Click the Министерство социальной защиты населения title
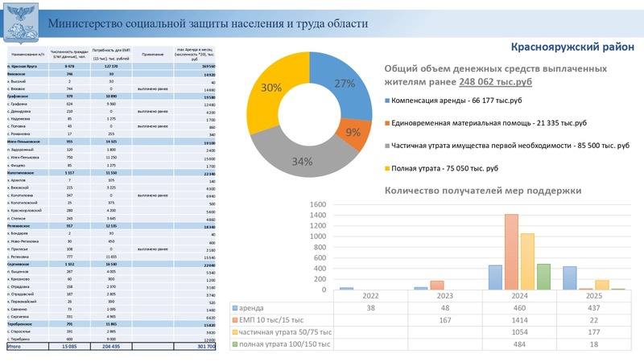Image resolution: width=644 pixels, height=362 pixels. [208, 23]
